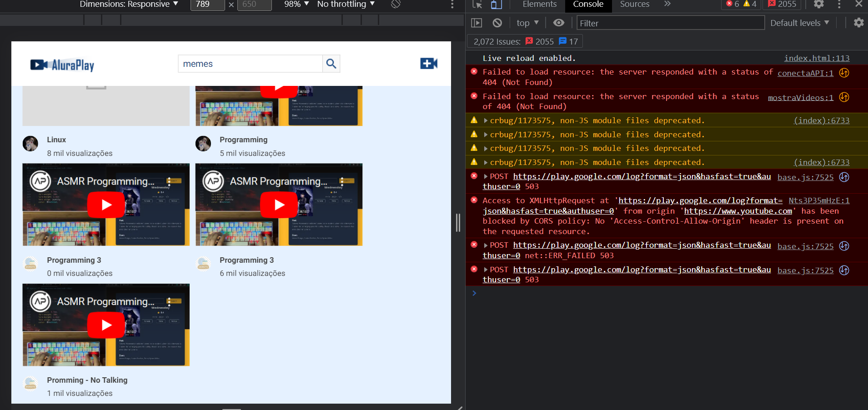Expand the POST net::ERR_FAILED 503 error
The image size is (868, 410).
point(486,245)
